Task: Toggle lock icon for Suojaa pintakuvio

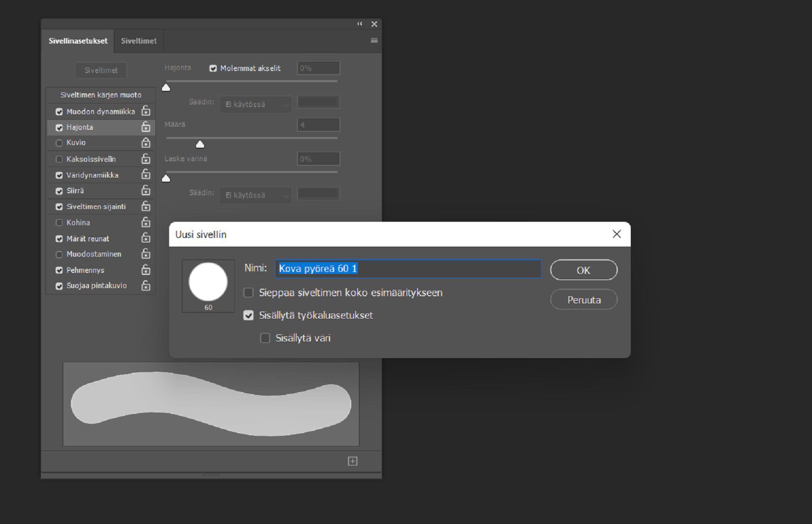Action: click(146, 285)
